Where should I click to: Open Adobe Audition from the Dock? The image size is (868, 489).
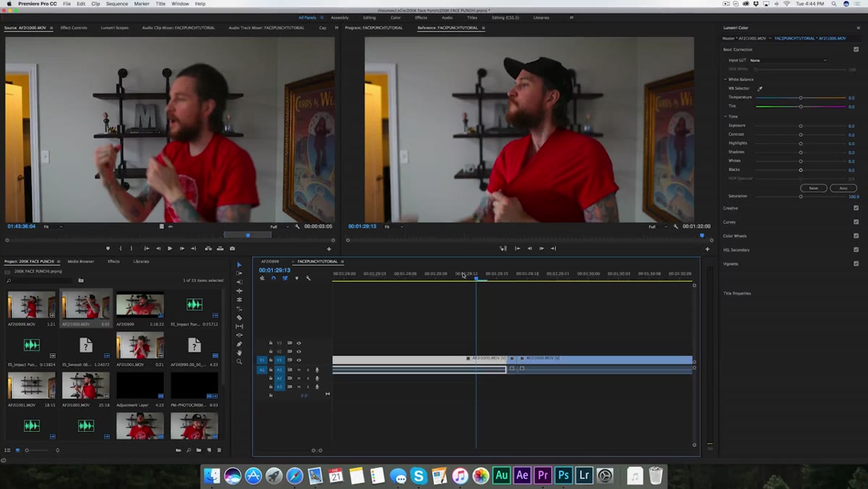(501, 475)
